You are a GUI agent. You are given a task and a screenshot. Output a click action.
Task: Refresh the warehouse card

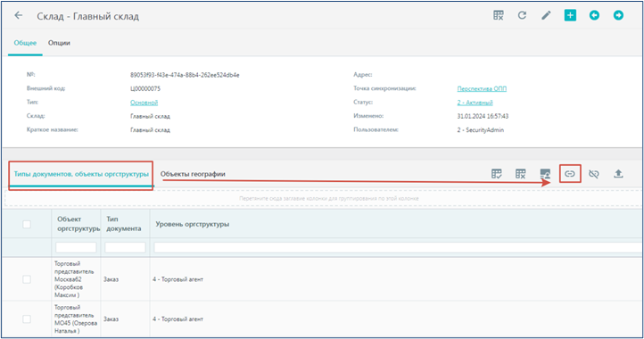522,16
